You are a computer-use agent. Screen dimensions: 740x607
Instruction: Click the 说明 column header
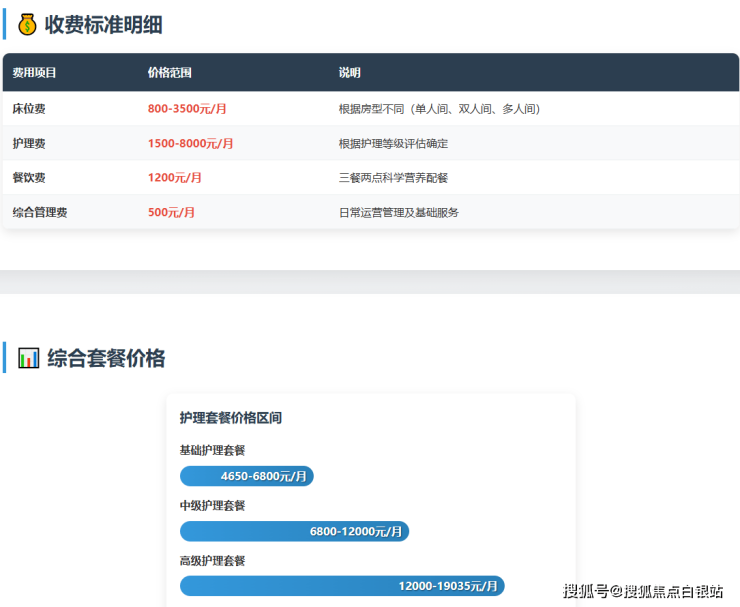tap(349, 73)
